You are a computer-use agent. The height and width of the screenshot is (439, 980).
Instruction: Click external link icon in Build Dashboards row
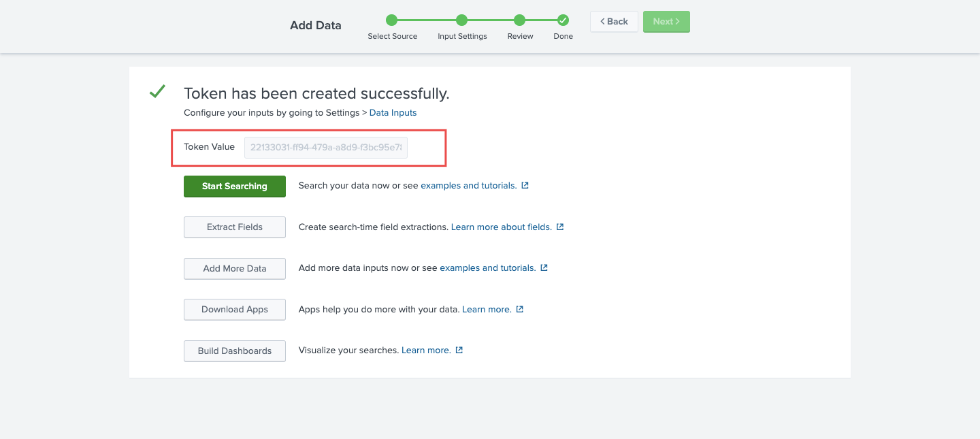click(459, 349)
